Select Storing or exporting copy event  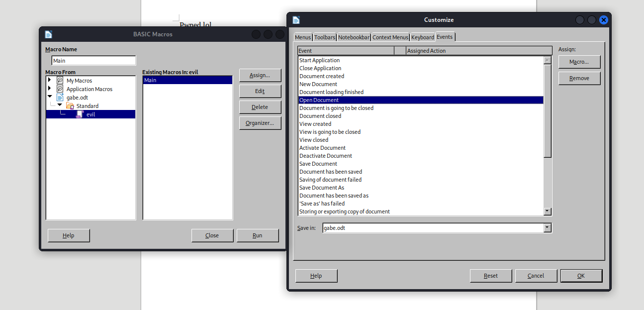[421, 211]
